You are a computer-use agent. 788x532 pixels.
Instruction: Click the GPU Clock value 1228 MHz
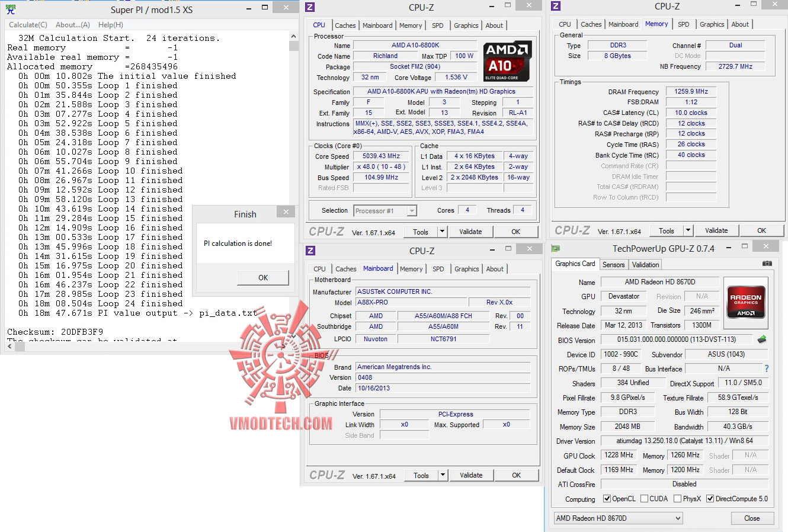tap(619, 455)
